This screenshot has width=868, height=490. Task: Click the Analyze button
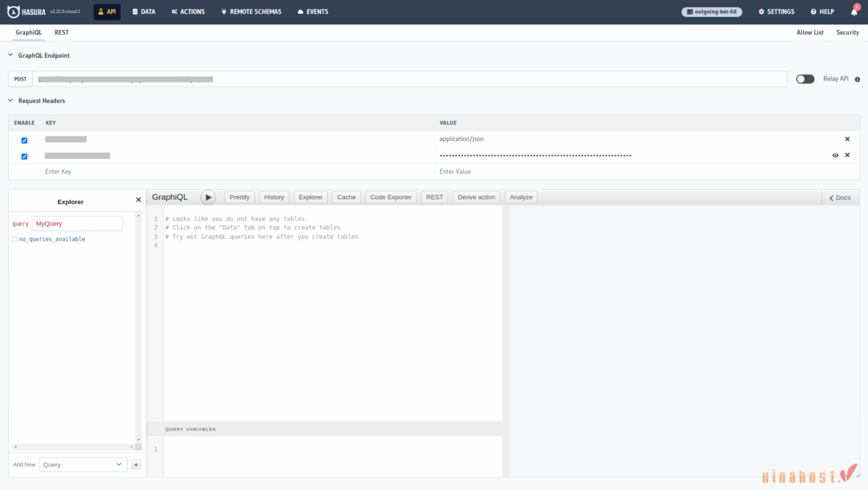tap(521, 197)
